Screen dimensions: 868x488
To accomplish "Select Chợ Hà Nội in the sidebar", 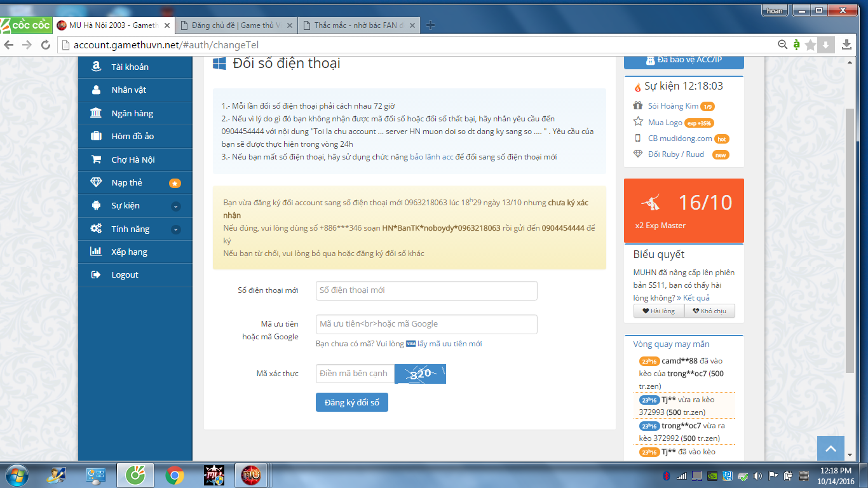I will (133, 159).
